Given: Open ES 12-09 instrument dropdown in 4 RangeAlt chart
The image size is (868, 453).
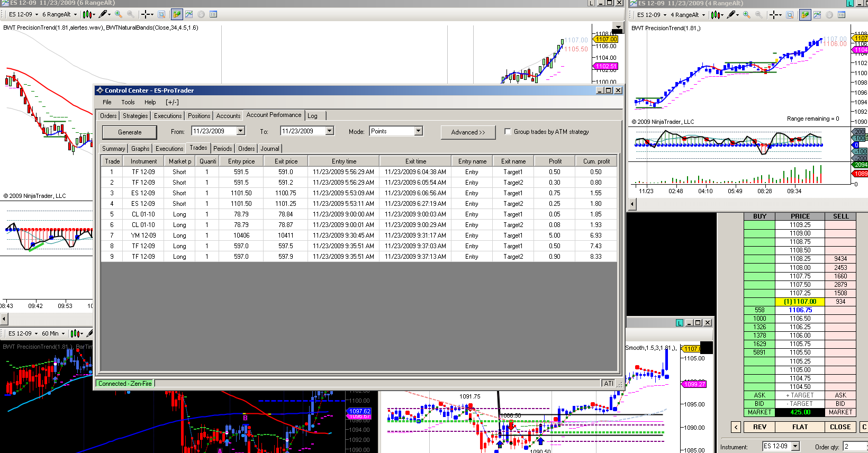Looking at the screenshot, I should (652, 15).
